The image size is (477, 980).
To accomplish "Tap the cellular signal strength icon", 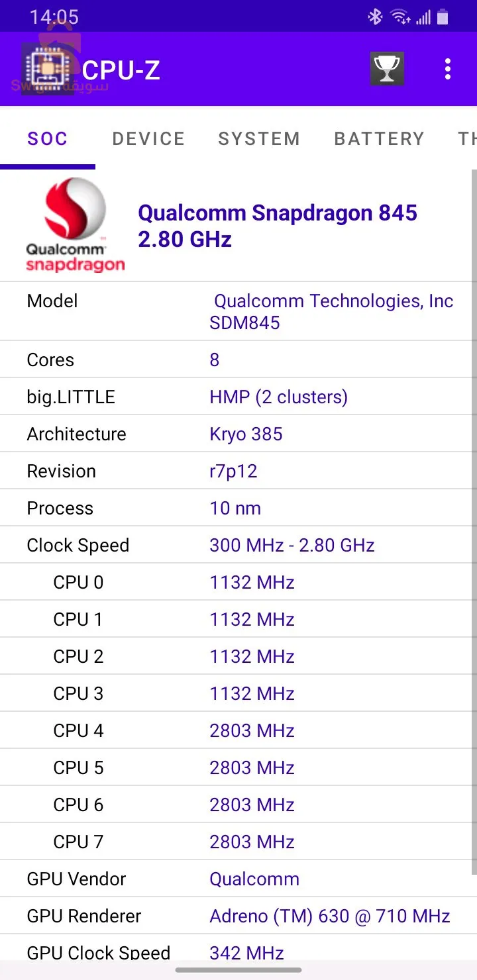I will pyautogui.click(x=423, y=17).
